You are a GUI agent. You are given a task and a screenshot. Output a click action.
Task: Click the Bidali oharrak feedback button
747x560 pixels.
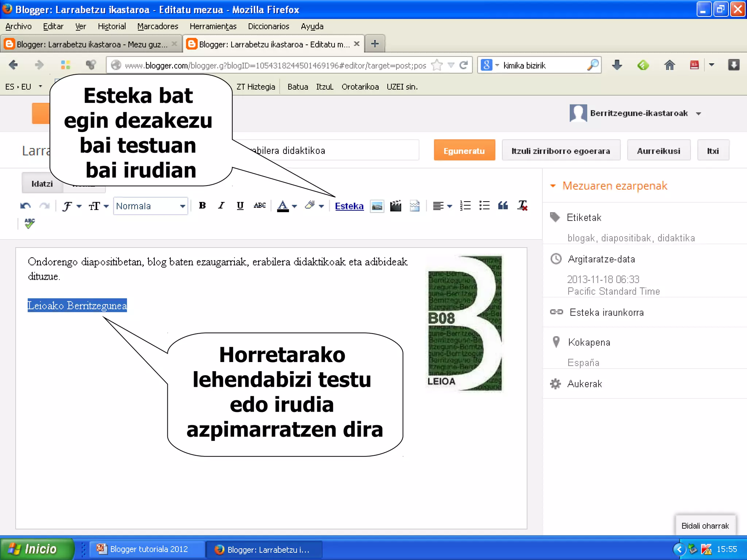click(x=705, y=526)
